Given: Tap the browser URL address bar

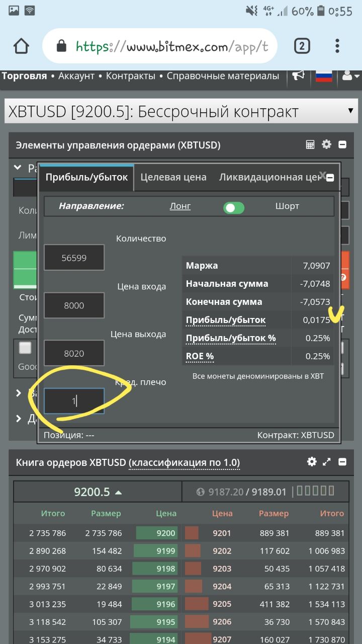Looking at the screenshot, I should [160, 46].
